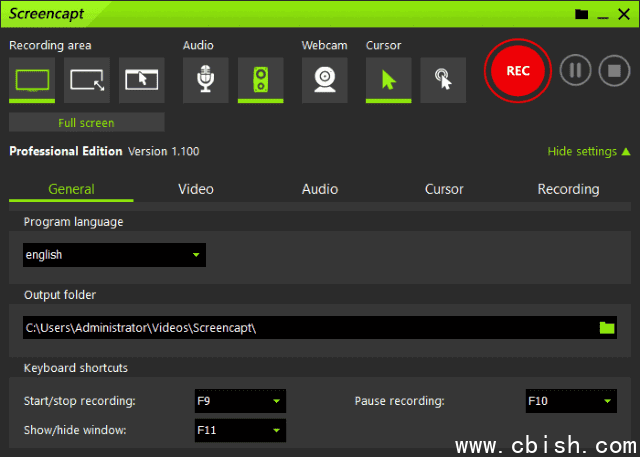Open the Program language dropdown

pos(114,255)
